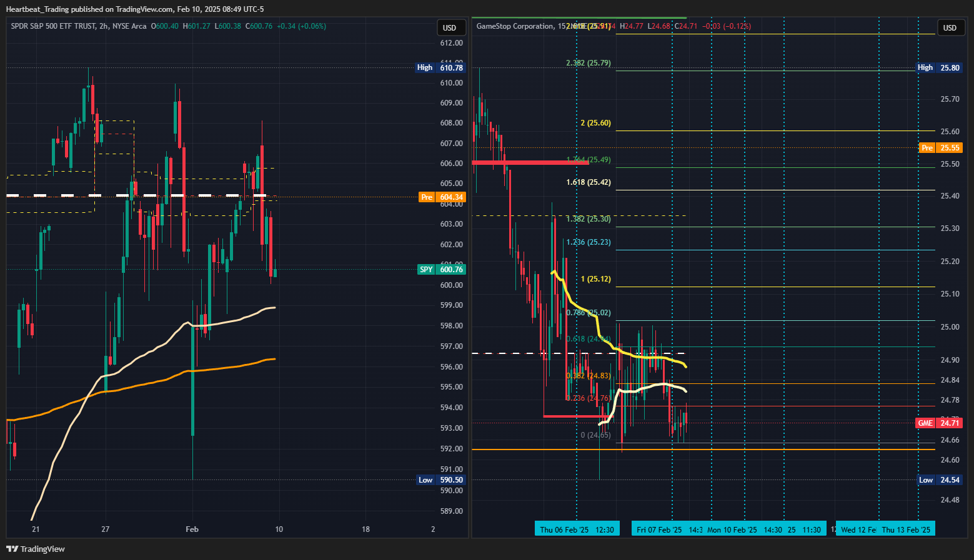
Task: Click the 1.618 (25.42) Fibonacci label
Action: (589, 182)
